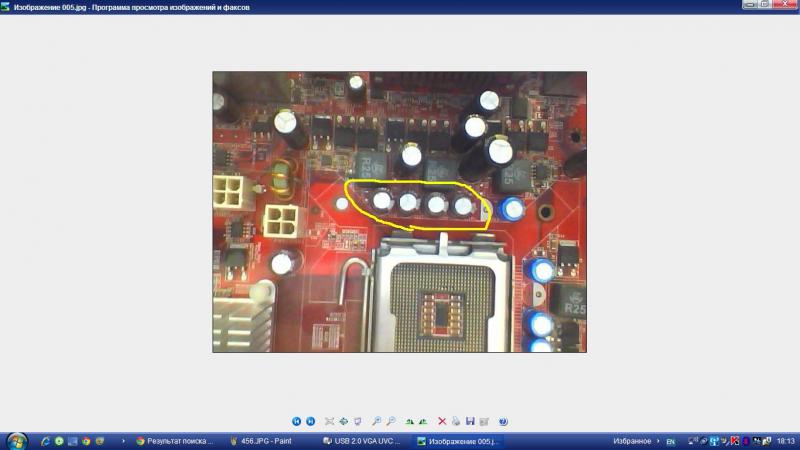800x450 pixels.
Task: Open viewer help
Action: 503,422
